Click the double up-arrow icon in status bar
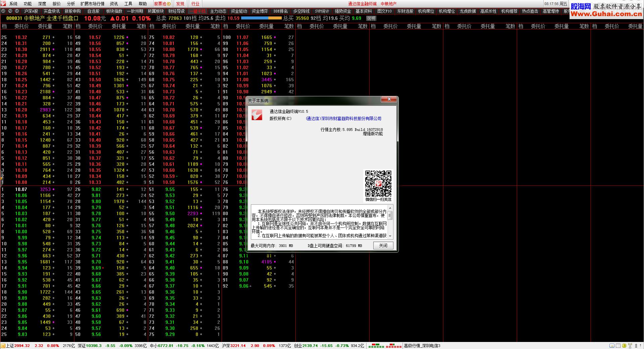The width and height of the screenshot is (644, 349). (x=635, y=346)
